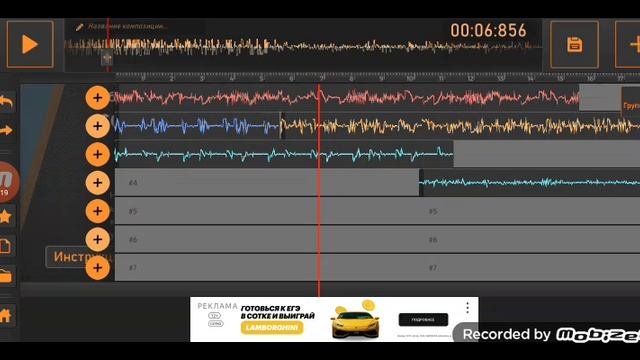640x360 pixels.
Task: Select the red waveform clip on track one
Action: [347, 98]
